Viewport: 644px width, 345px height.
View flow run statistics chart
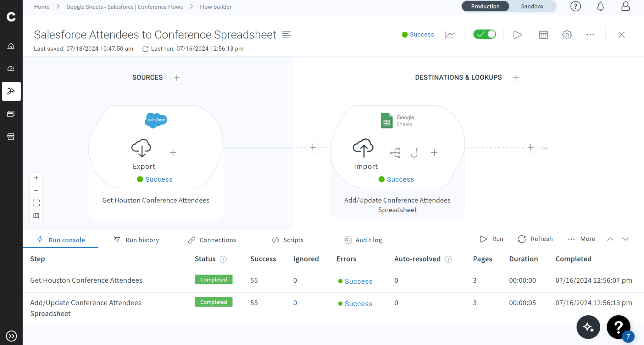[x=450, y=35]
